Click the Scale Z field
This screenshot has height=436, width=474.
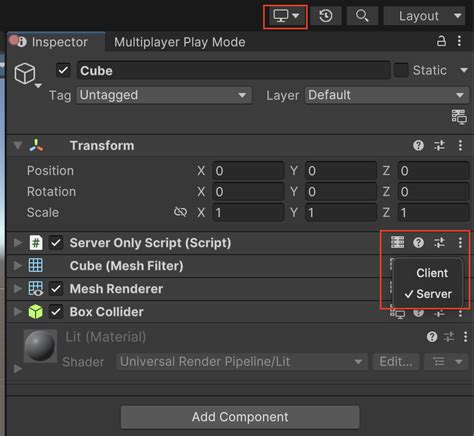coord(434,213)
